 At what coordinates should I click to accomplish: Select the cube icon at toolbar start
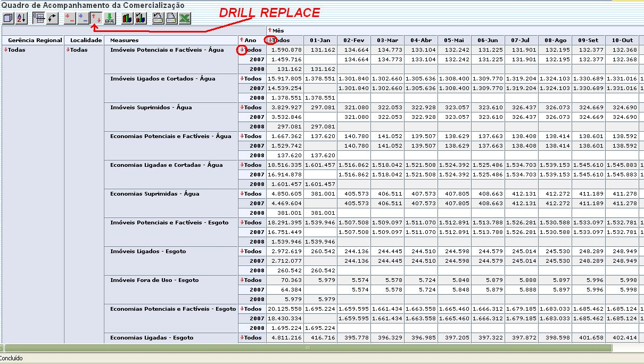pyautogui.click(x=7, y=18)
